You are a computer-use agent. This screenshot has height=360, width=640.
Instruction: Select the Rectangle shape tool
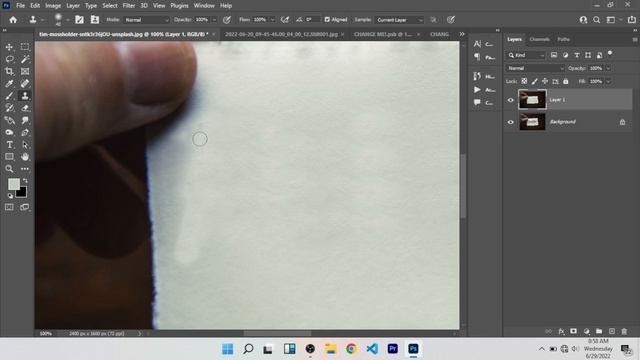pos(9,157)
